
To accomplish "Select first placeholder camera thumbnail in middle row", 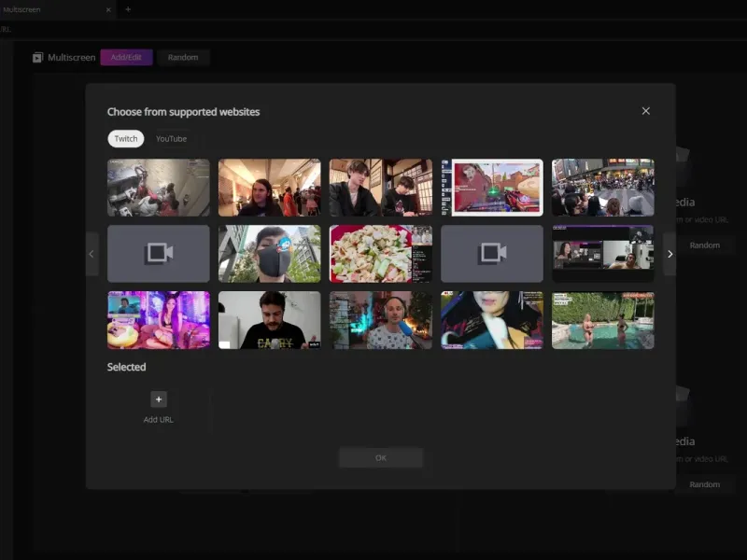I will [x=158, y=254].
